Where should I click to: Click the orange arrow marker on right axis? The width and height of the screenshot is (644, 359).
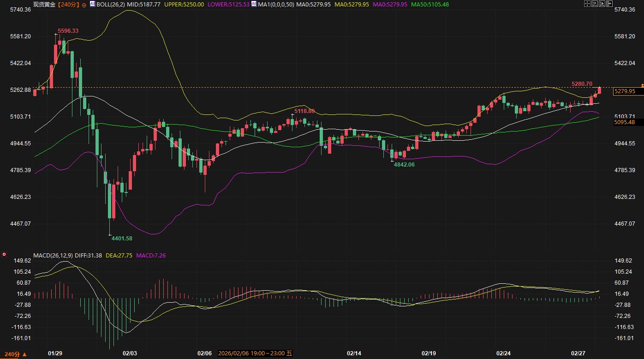point(641,85)
